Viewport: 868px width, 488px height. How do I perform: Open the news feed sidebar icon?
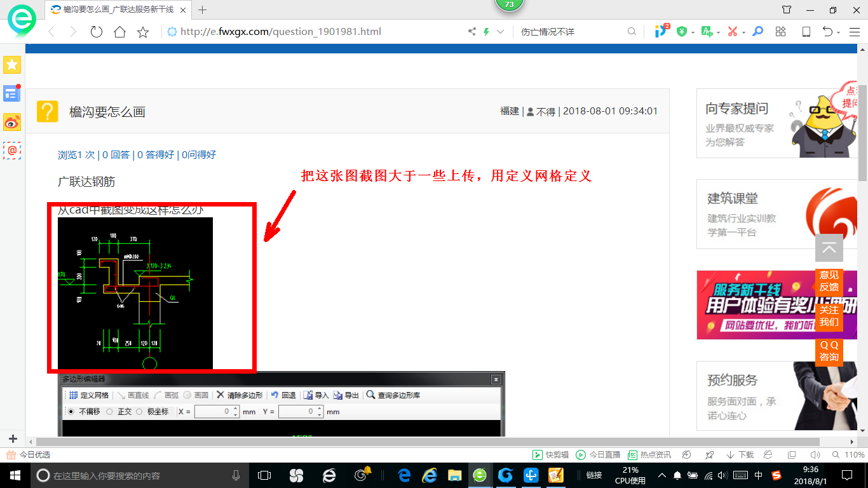tap(12, 93)
